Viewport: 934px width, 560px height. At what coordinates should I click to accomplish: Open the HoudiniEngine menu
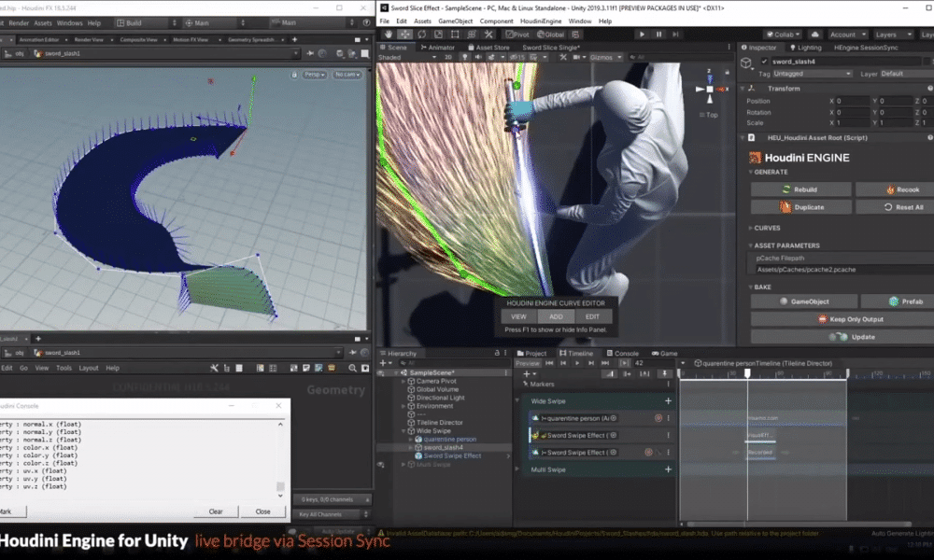pyautogui.click(x=541, y=21)
